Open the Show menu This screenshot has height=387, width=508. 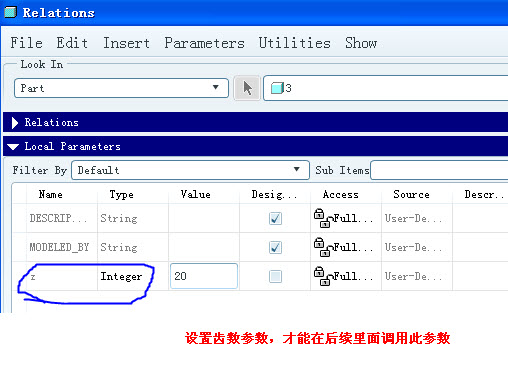pos(361,43)
